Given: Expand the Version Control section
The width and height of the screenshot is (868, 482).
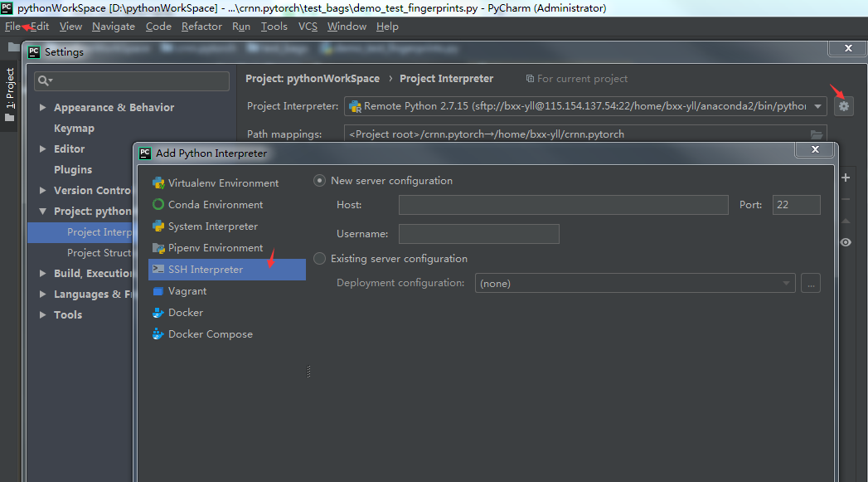Looking at the screenshot, I should click(42, 190).
